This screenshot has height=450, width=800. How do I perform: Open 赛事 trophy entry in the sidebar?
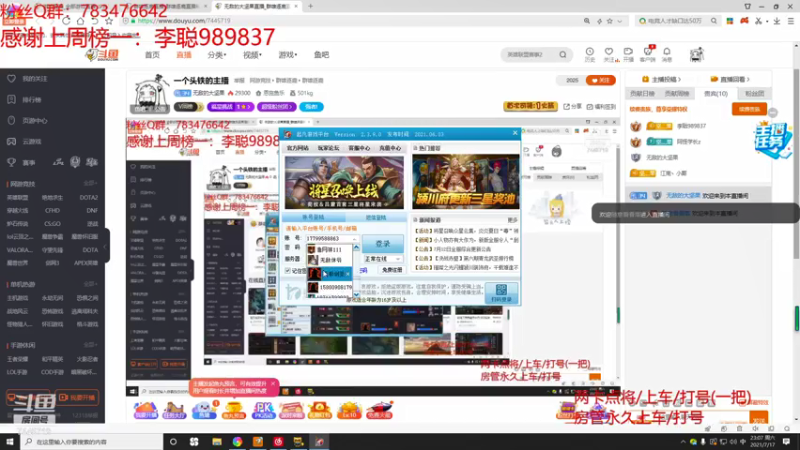tap(22, 163)
